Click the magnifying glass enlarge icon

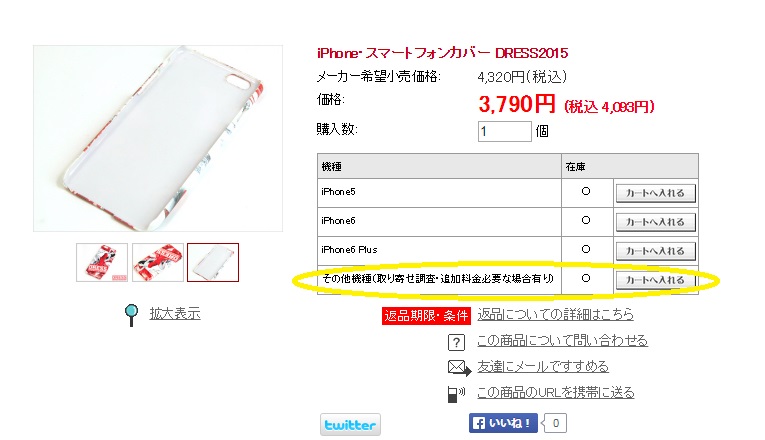point(131,315)
